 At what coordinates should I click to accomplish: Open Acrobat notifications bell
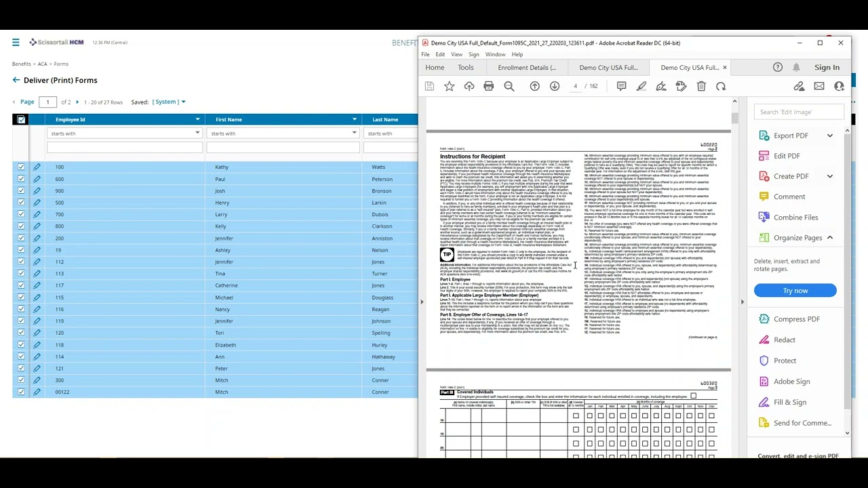coord(797,67)
